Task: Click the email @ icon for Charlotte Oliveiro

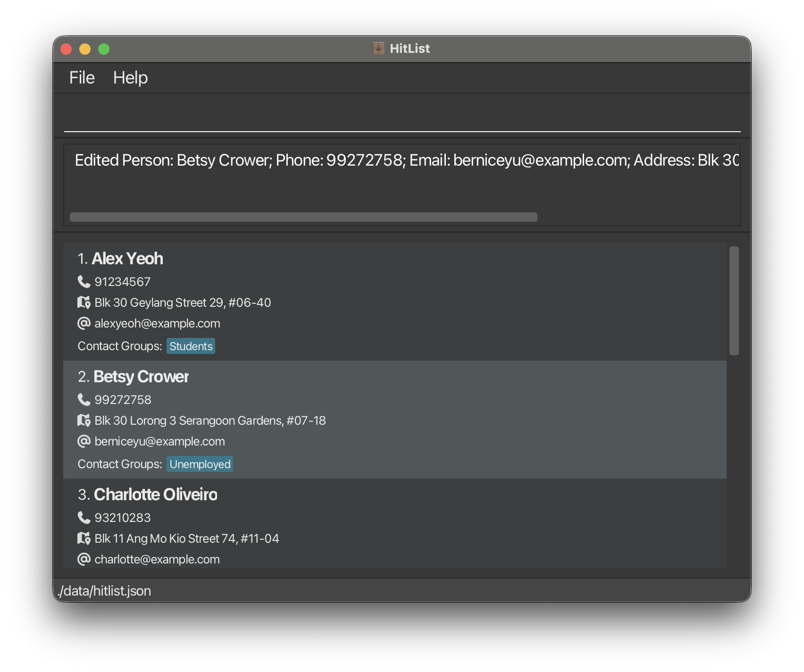Action: coord(84,559)
